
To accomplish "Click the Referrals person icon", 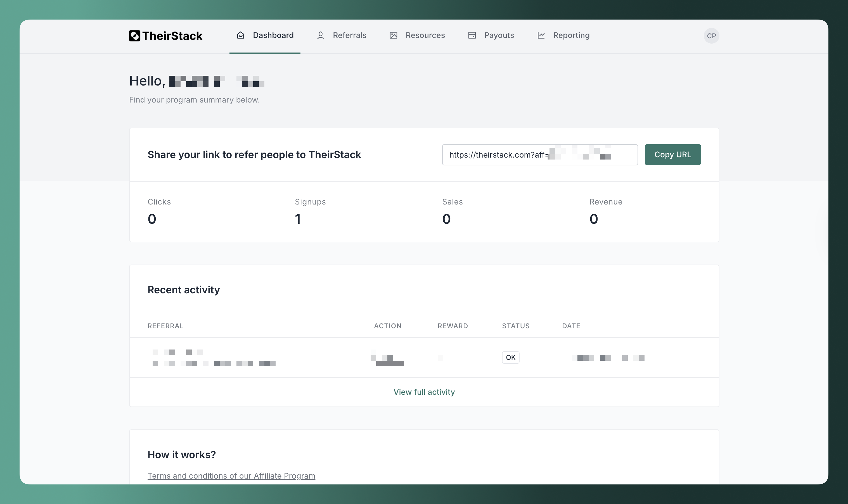I will pyautogui.click(x=320, y=35).
